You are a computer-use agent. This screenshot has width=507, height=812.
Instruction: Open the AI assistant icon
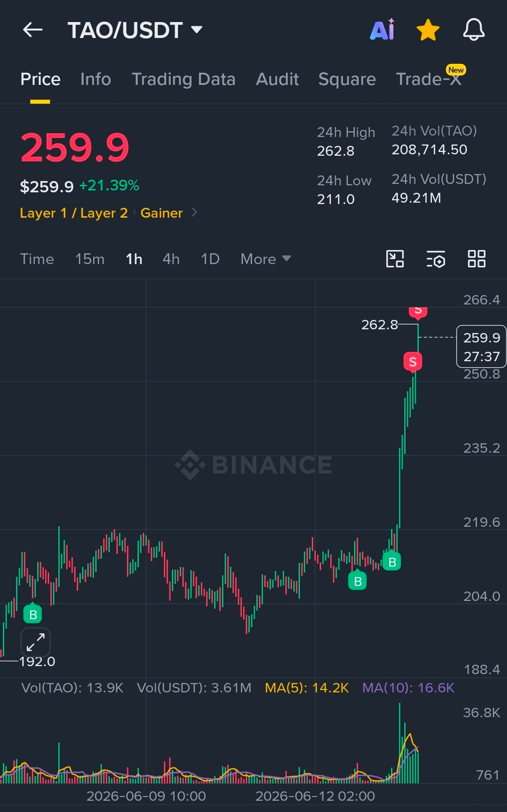click(x=383, y=30)
